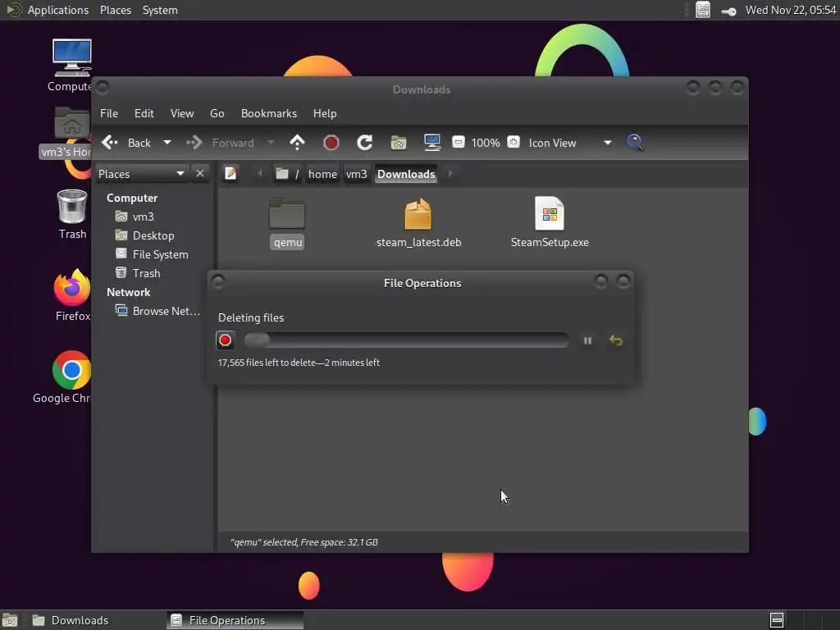This screenshot has height=630, width=840.
Task: Stop loading using the red stop icon
Action: pyautogui.click(x=331, y=143)
